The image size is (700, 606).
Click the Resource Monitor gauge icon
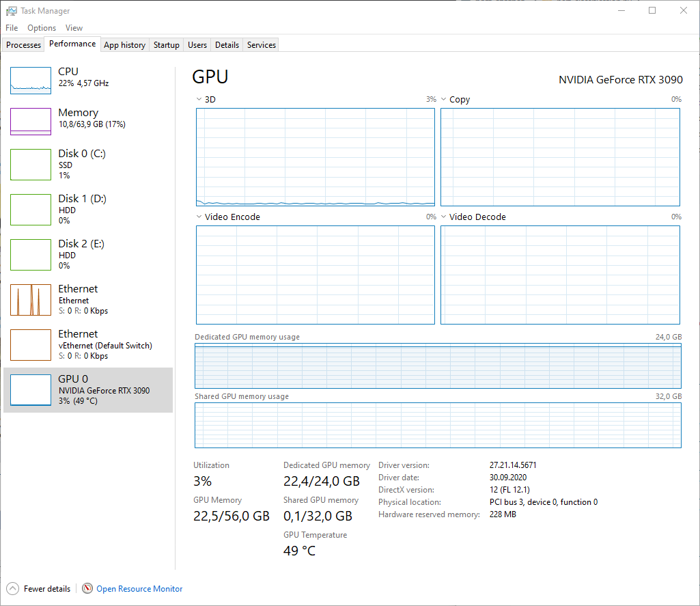coord(87,588)
